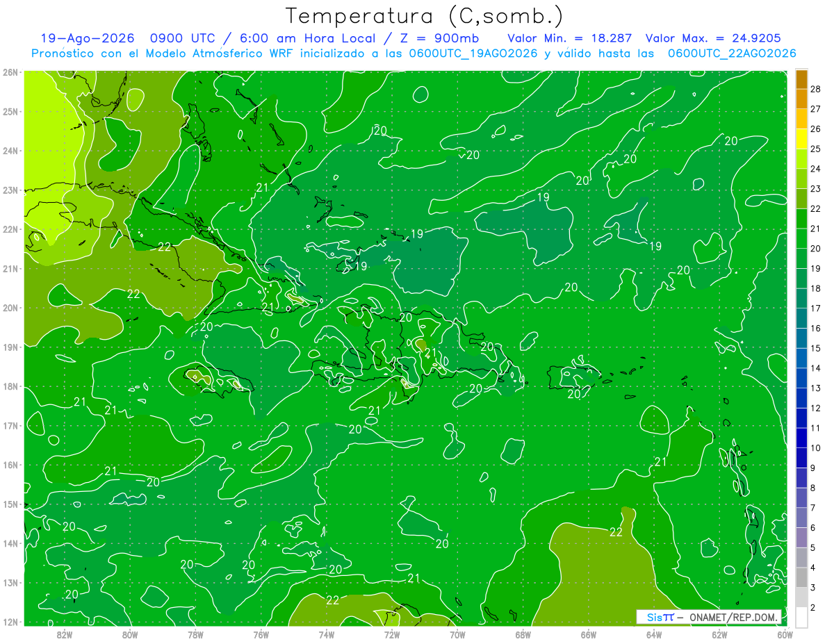
Task: Click latitude axis label 19N
Action: [10, 347]
